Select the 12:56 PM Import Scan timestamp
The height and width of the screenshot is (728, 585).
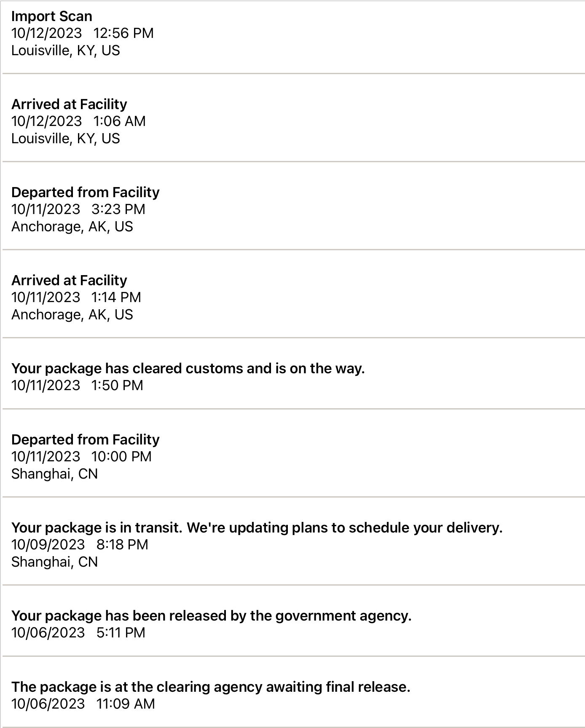(x=82, y=33)
